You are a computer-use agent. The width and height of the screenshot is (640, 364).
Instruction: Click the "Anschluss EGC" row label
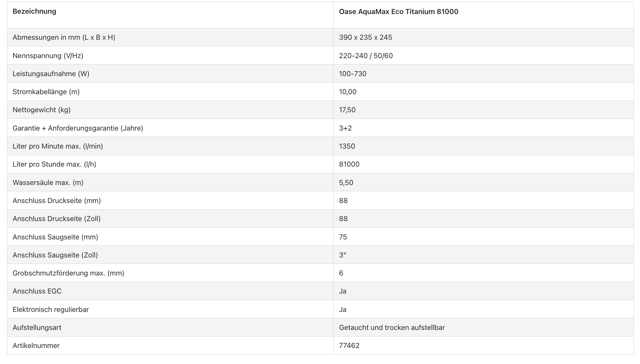[37, 291]
